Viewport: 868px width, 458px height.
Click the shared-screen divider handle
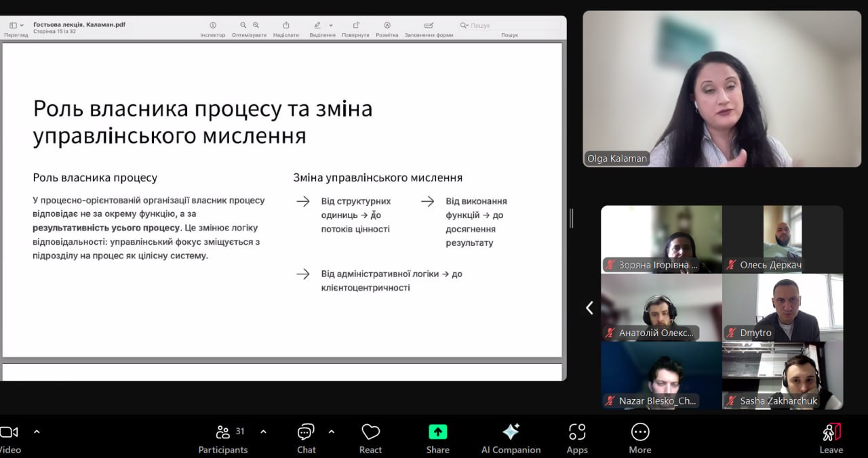(x=572, y=218)
